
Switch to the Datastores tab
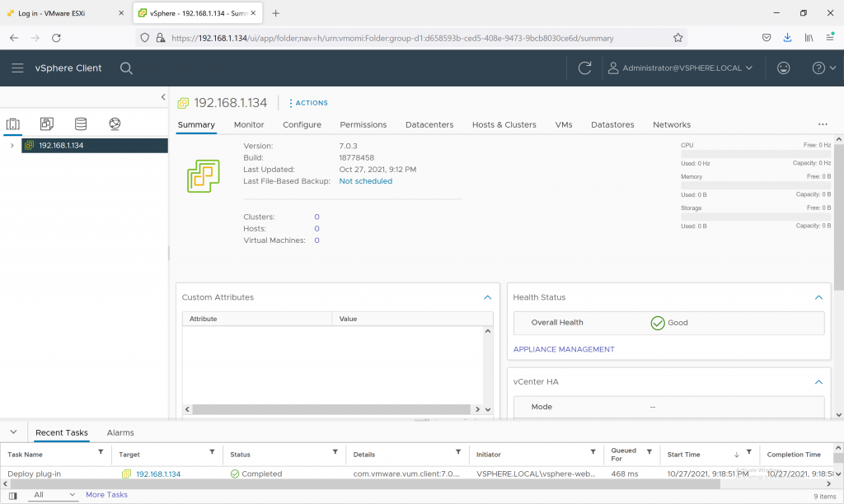click(612, 125)
